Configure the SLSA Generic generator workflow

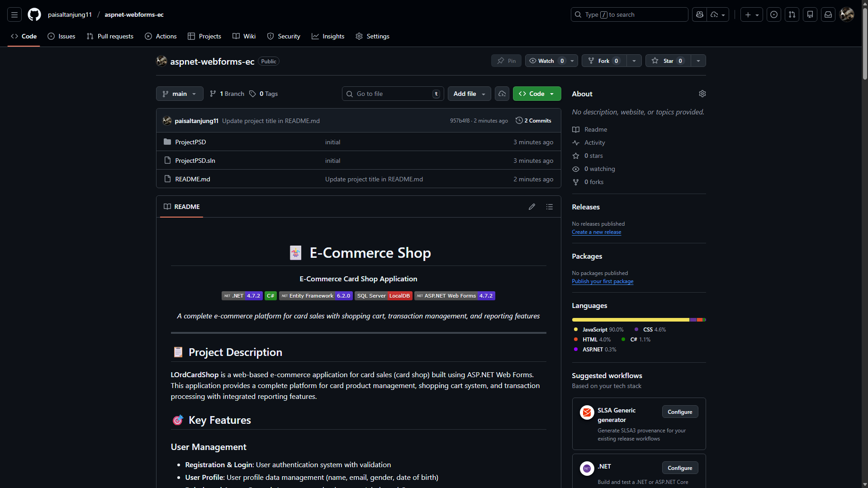pos(680,412)
